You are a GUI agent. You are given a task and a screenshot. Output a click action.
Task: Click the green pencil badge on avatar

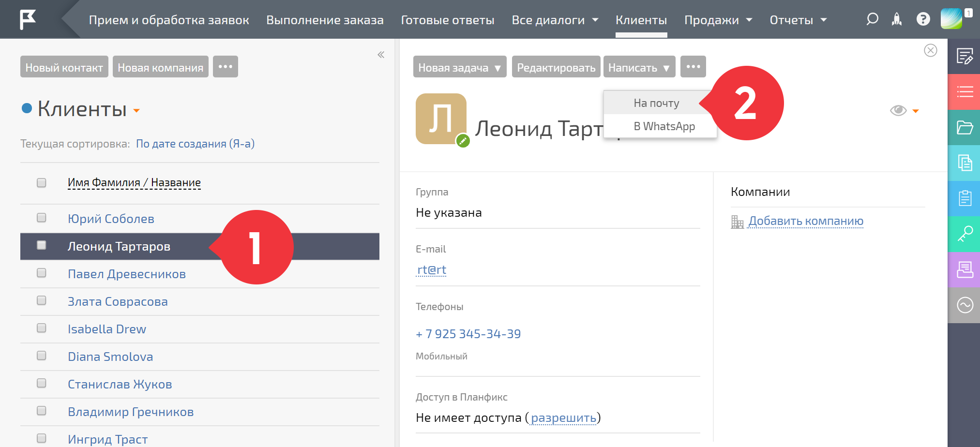[x=463, y=141]
